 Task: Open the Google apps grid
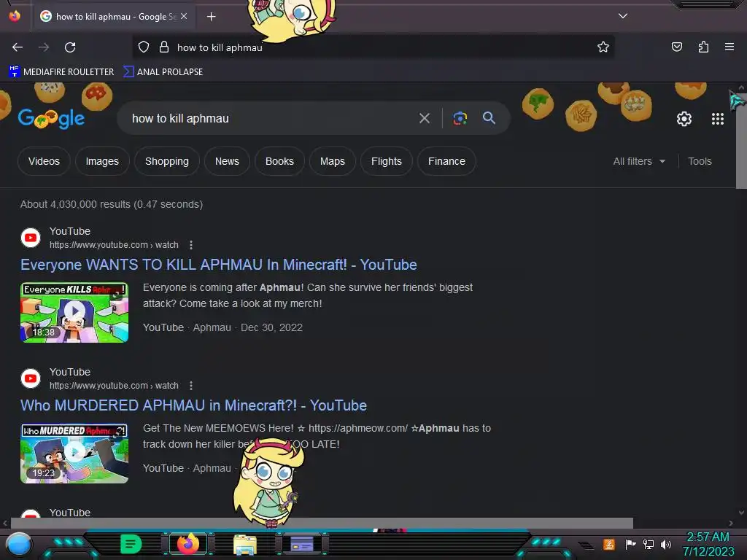[x=718, y=119]
